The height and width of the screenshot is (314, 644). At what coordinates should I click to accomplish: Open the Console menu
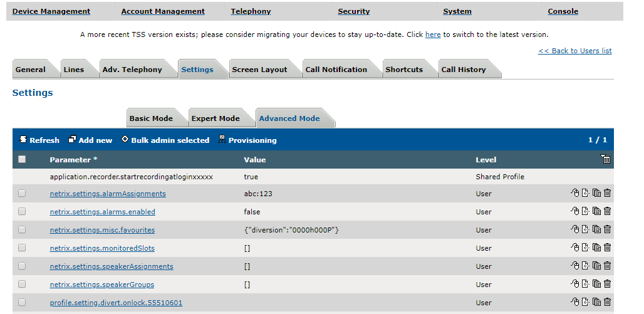563,11
